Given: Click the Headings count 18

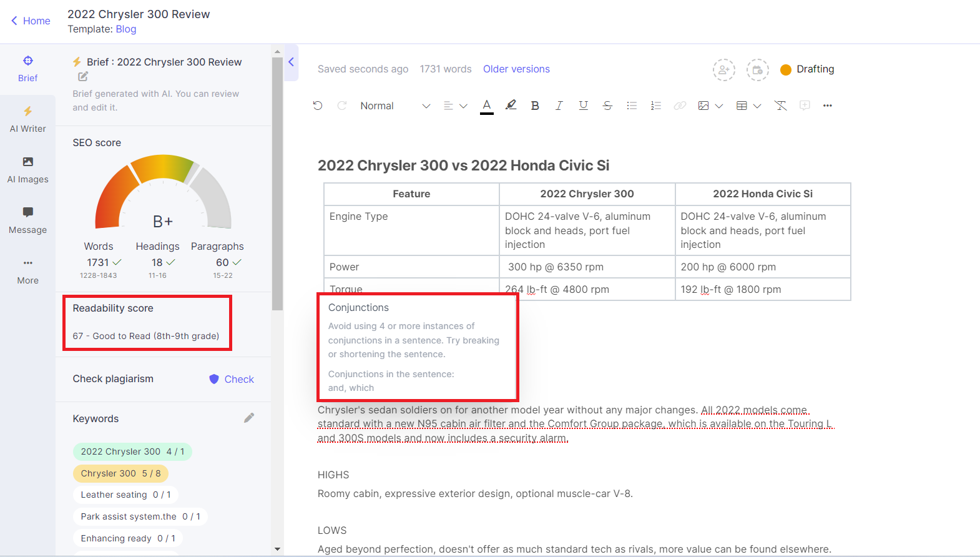Looking at the screenshot, I should point(157,262).
